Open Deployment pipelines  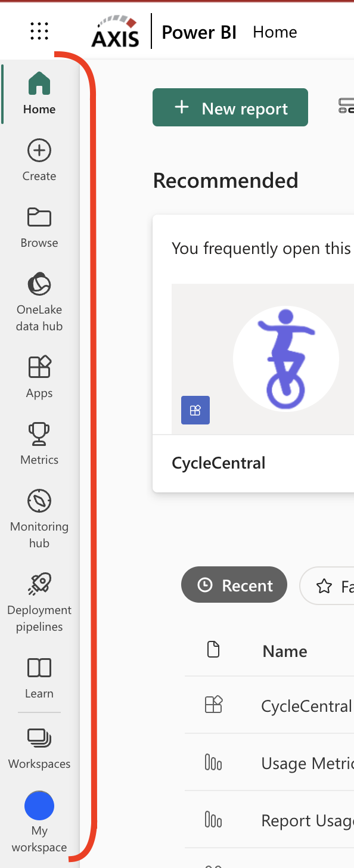tap(39, 584)
